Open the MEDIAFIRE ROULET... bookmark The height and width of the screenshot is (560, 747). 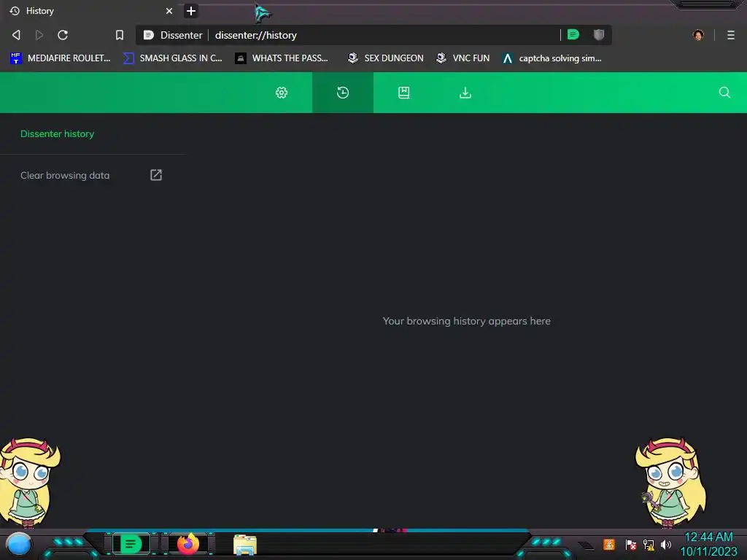60,58
